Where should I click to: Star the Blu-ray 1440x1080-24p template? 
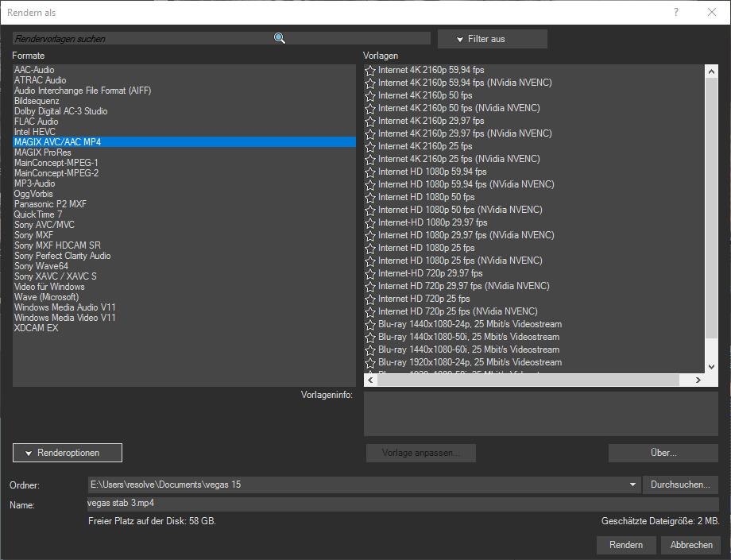point(370,325)
